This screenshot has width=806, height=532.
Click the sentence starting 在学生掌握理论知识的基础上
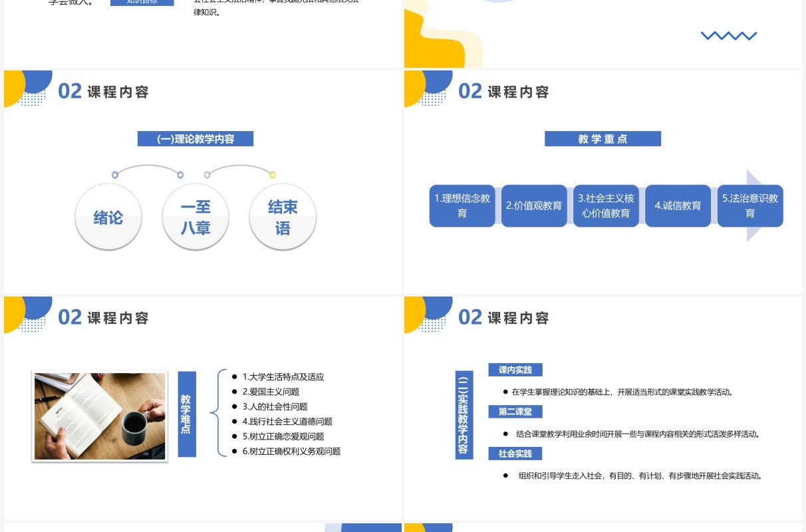pyautogui.click(x=622, y=392)
